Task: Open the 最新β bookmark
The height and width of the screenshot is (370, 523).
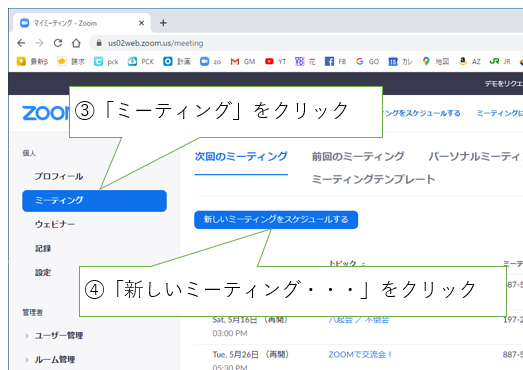Action: (x=32, y=61)
